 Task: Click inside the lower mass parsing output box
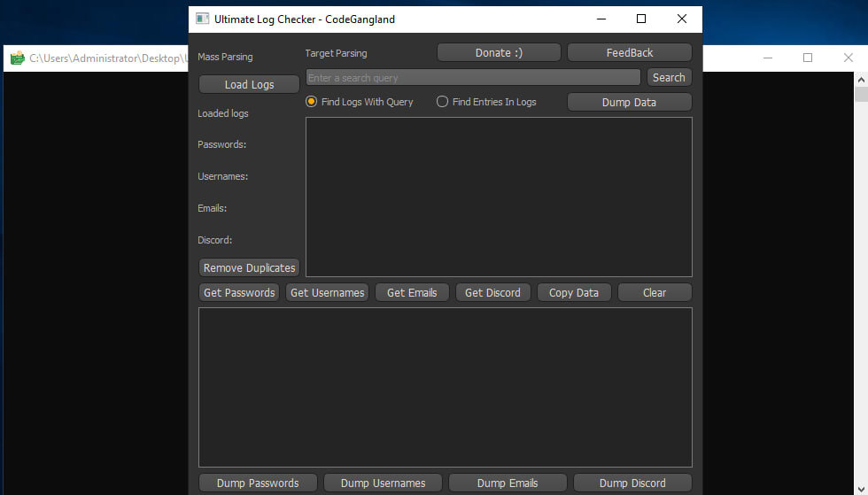click(445, 388)
